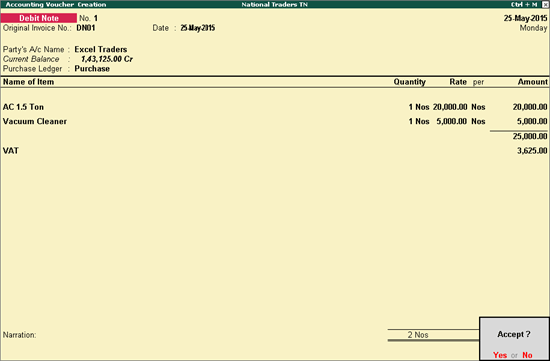The width and height of the screenshot is (550, 361).
Task: Click the Ctrl + M shortcut indicator
Action: pyautogui.click(x=524, y=5)
